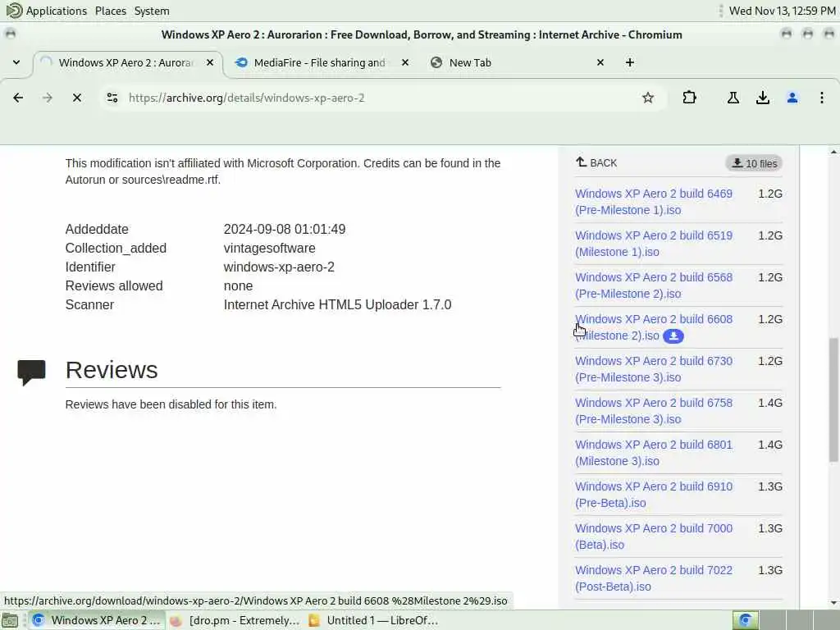Viewport: 840px width, 630px height.
Task: Click the Reviews allowed label
Action: click(x=113, y=286)
